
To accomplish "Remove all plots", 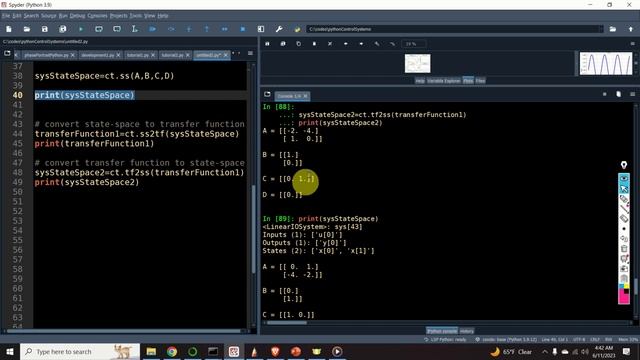I will 330,44.
